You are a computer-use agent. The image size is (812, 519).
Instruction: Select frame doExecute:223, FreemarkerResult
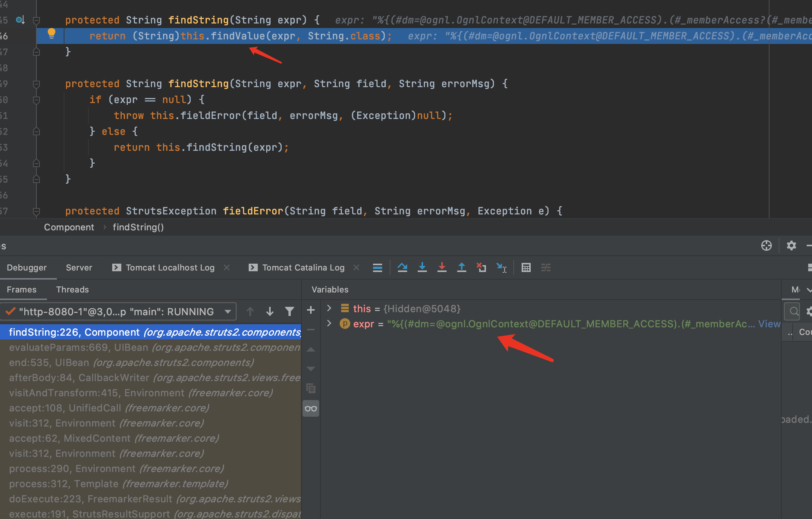(150, 499)
